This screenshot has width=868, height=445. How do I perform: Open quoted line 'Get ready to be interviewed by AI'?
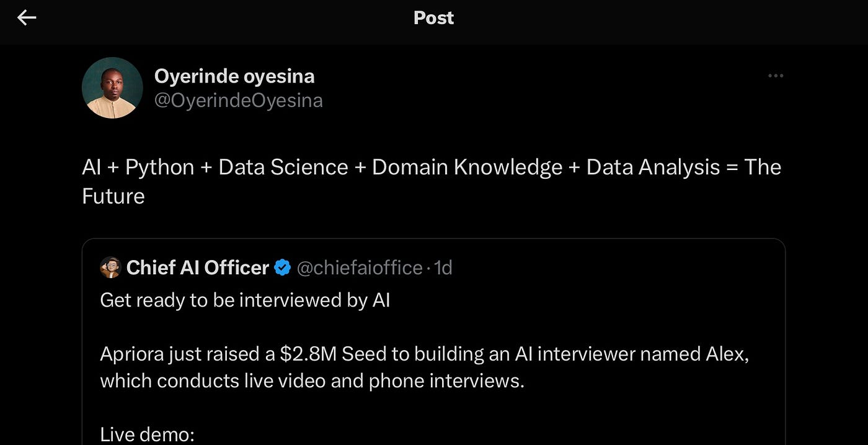(245, 300)
